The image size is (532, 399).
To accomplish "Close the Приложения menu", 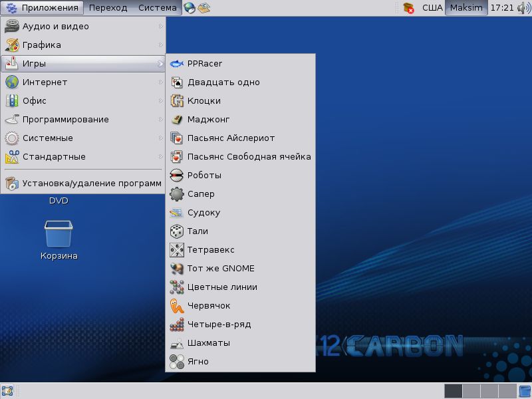I will (42, 7).
